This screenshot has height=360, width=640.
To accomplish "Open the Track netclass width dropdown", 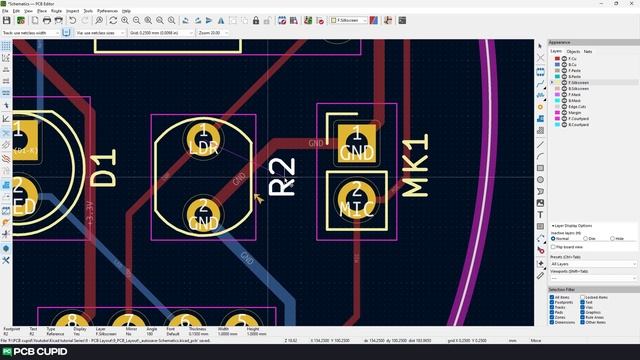I will tap(31, 33).
